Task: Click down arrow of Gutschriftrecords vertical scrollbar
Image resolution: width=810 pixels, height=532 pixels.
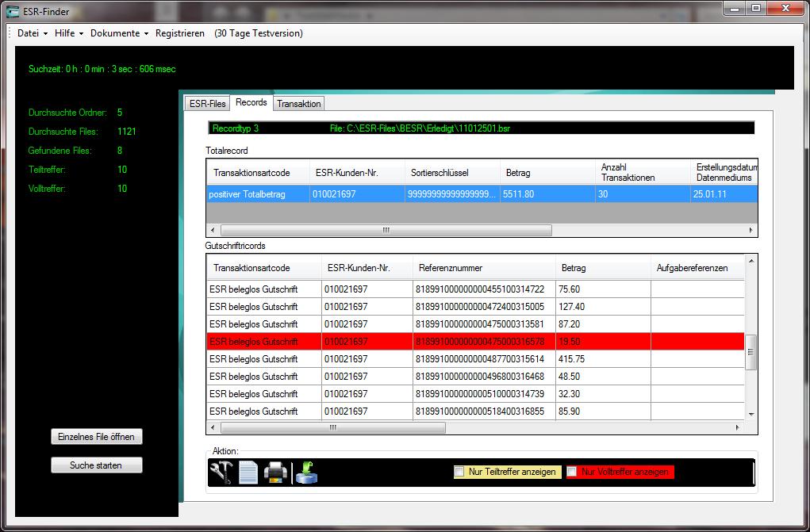Action: point(751,414)
